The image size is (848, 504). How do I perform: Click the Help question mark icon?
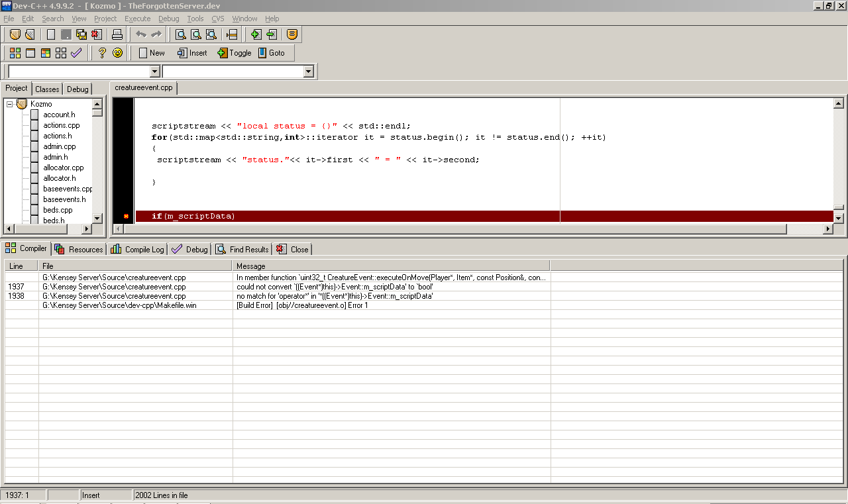[102, 53]
